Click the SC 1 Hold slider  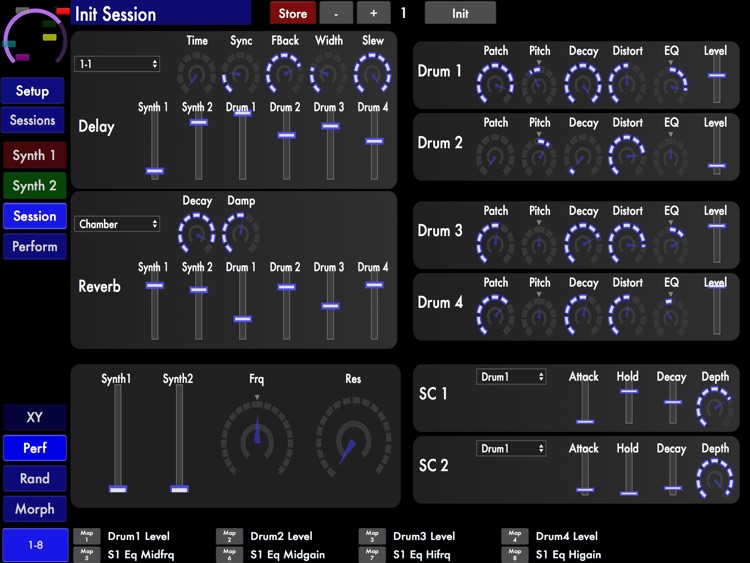pos(629,404)
